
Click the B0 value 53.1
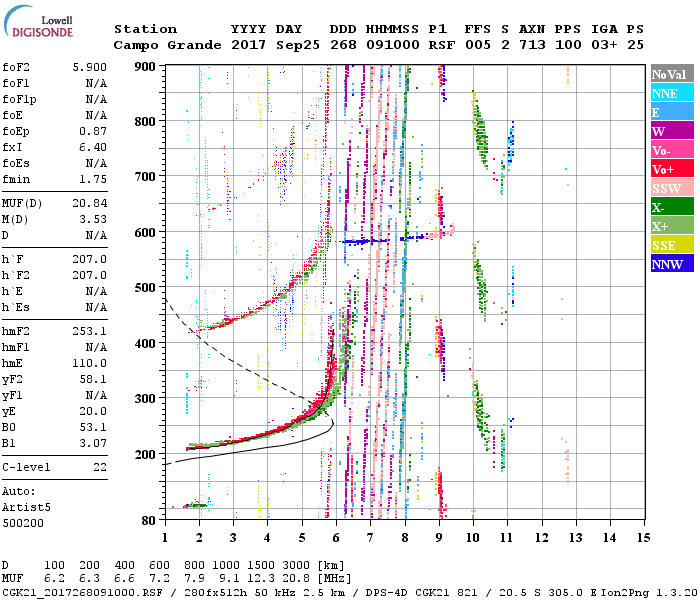93,427
